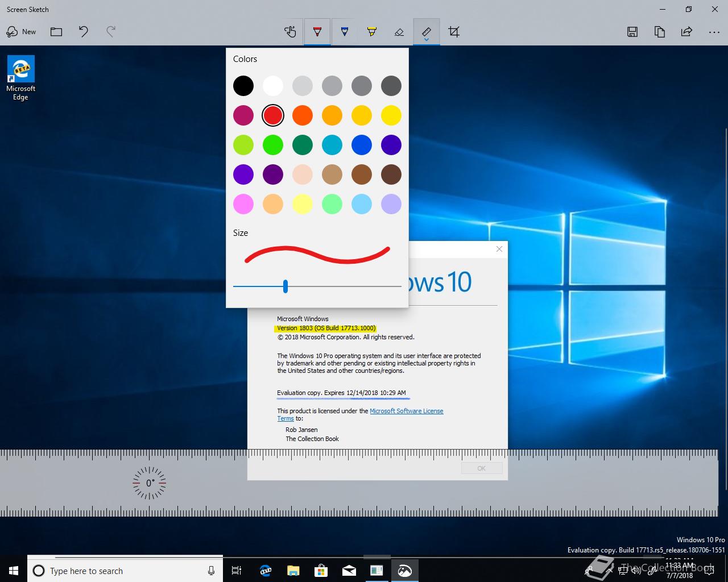Select the crop tool
The image size is (728, 582).
coord(454,32)
